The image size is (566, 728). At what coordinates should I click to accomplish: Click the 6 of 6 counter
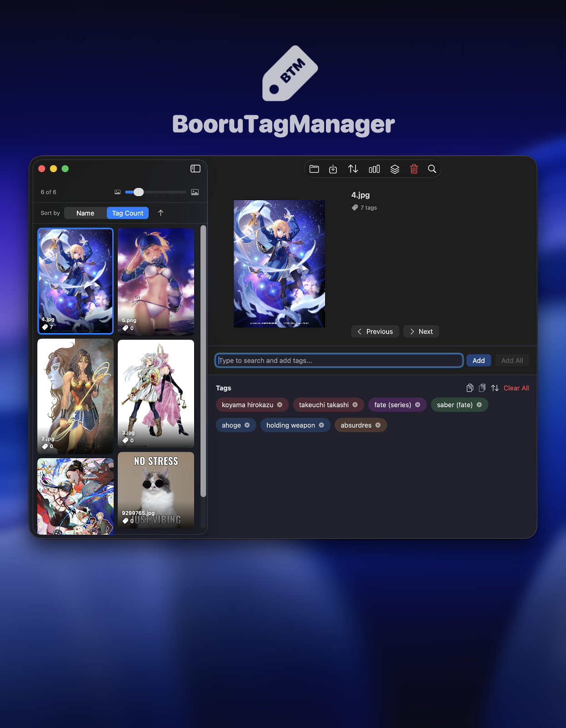point(49,192)
